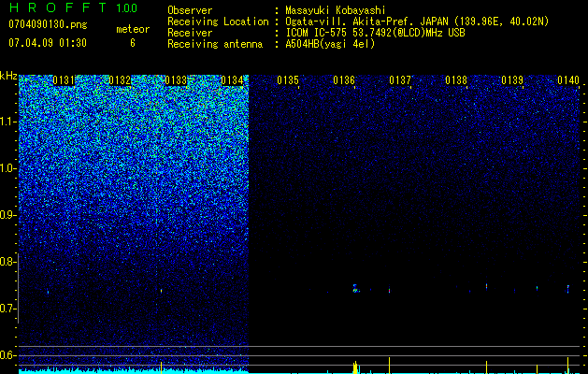Click the 0134 time marker
Image resolution: width=588 pixels, height=374 pixels.
coord(232,80)
